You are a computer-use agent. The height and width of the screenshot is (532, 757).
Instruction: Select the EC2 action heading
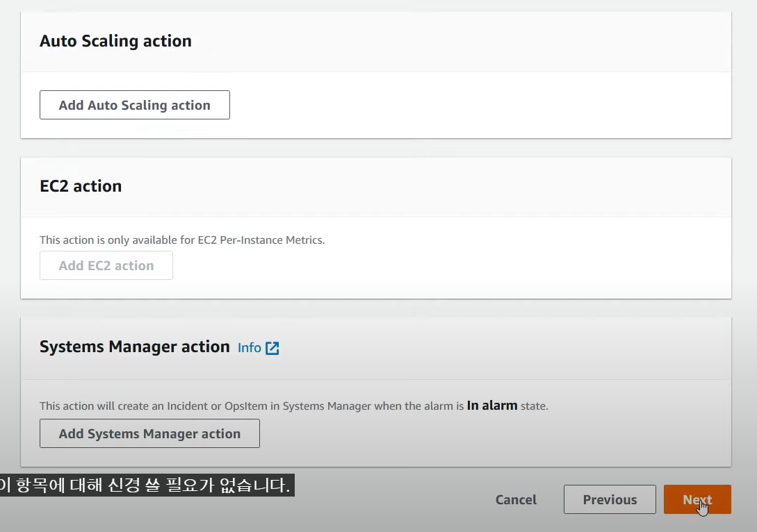tap(81, 186)
